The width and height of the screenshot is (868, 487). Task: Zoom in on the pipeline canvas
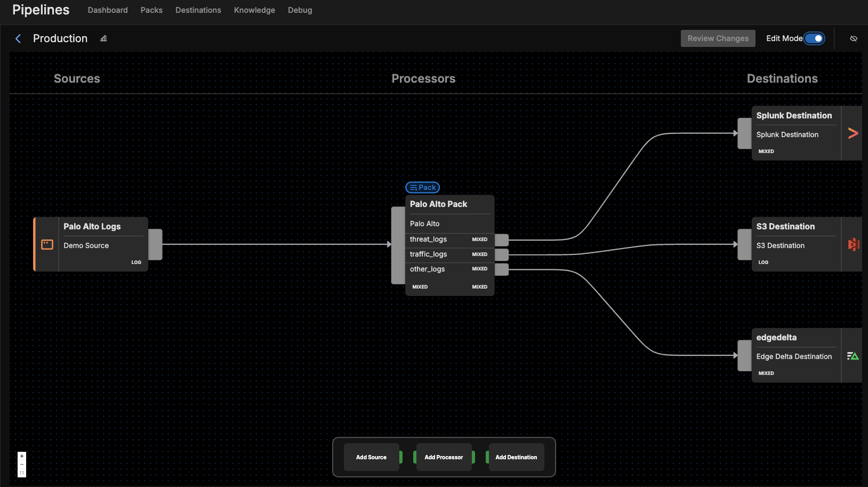(22, 456)
